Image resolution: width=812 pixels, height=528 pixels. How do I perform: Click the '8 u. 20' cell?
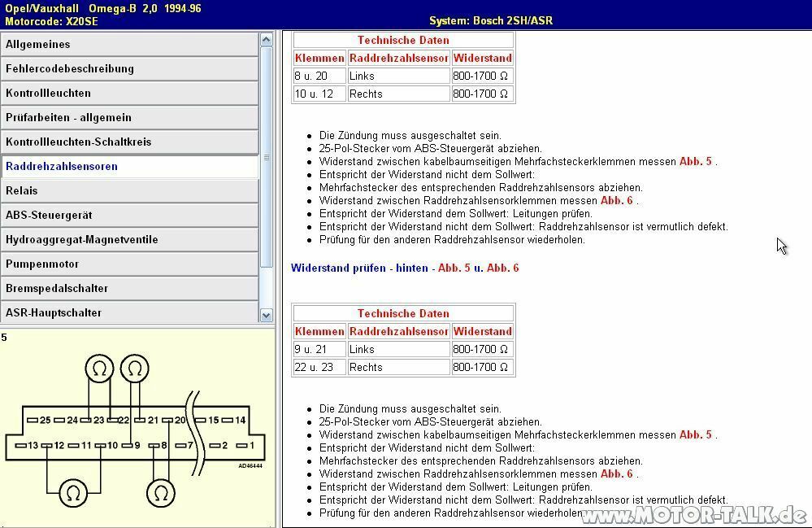[x=319, y=76]
